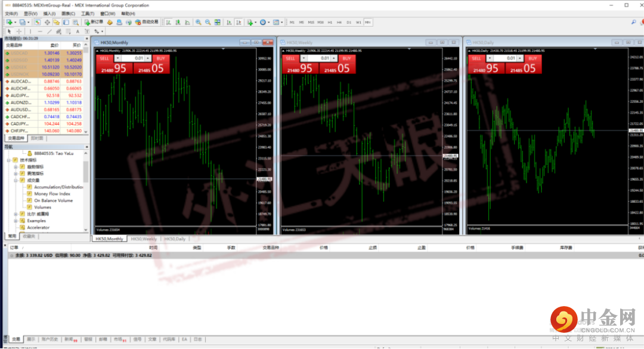Click SELL in HK50 Monthly chart

(105, 58)
